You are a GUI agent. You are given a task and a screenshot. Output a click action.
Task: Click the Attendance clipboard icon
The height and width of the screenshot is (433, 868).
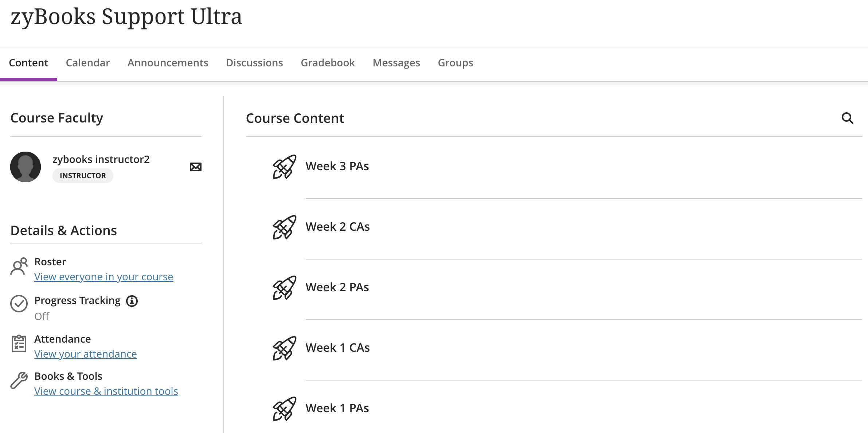(19, 343)
